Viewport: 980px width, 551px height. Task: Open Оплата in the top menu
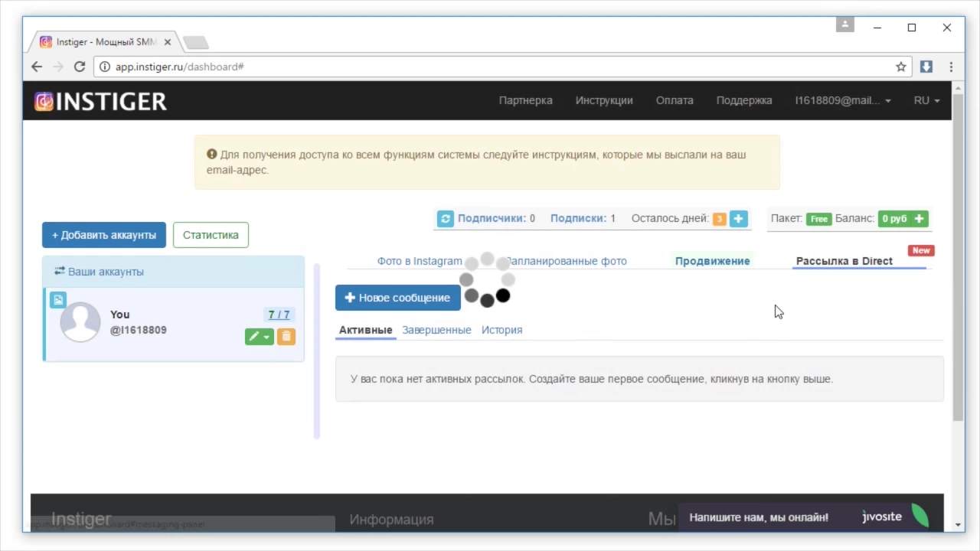click(x=675, y=100)
